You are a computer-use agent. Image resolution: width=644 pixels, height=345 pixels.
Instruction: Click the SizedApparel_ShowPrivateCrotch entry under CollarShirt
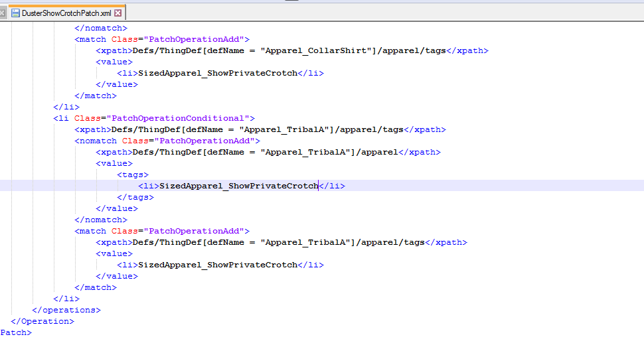click(x=220, y=73)
